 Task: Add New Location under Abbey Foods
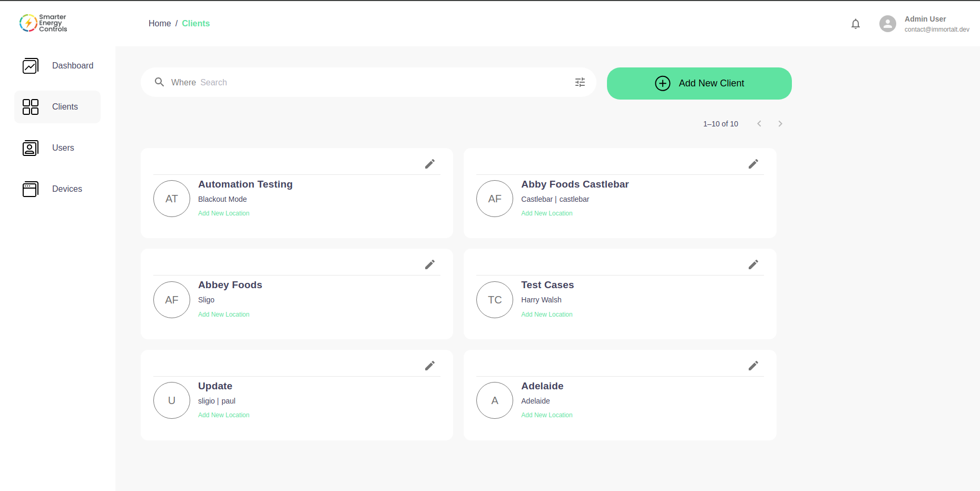pos(224,314)
